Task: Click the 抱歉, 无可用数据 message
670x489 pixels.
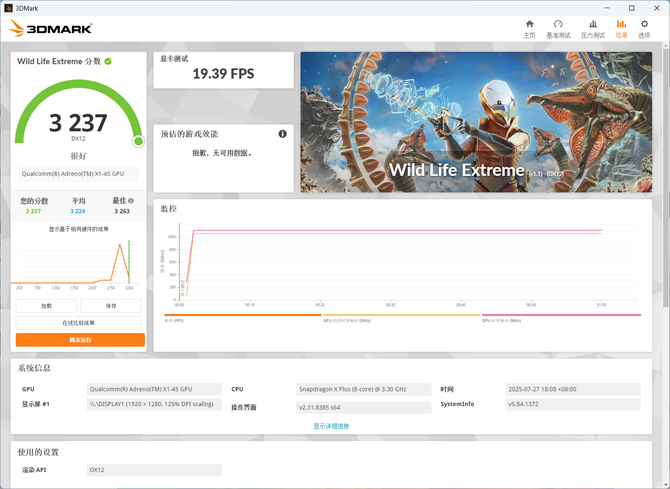Action: click(222, 153)
